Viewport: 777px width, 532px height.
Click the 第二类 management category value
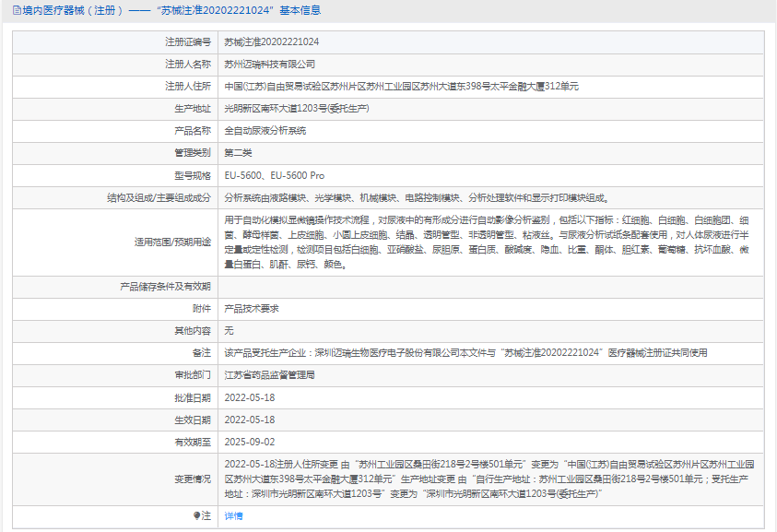[x=238, y=153]
